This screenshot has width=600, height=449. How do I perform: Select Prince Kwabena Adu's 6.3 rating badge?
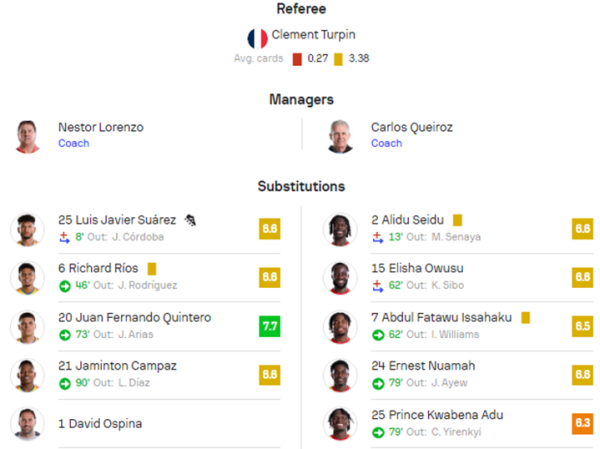tap(582, 424)
